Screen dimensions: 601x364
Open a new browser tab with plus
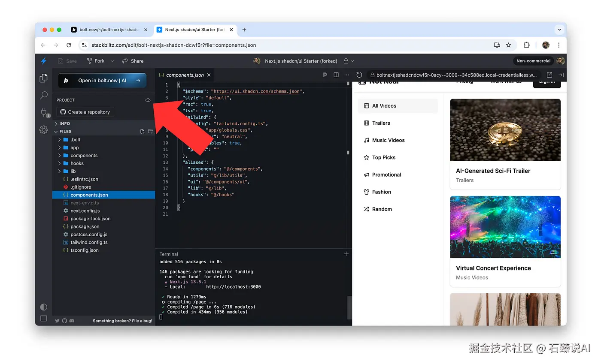point(244,30)
